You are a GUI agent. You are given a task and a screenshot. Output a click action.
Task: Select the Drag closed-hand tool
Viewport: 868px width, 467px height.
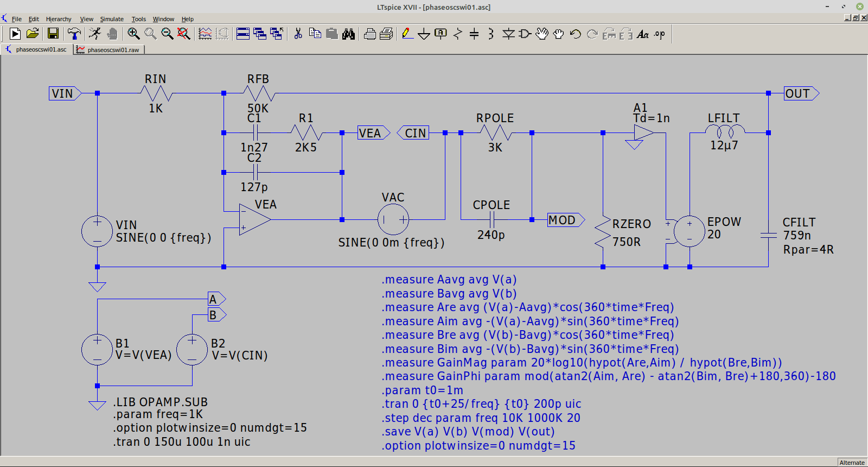[559, 34]
